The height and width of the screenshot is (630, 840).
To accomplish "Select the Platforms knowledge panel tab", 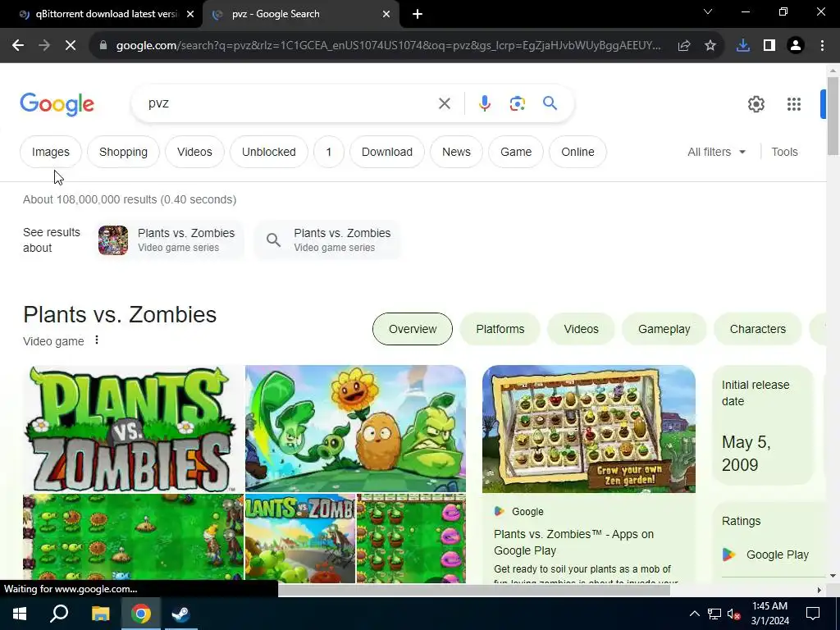I will click(x=500, y=329).
